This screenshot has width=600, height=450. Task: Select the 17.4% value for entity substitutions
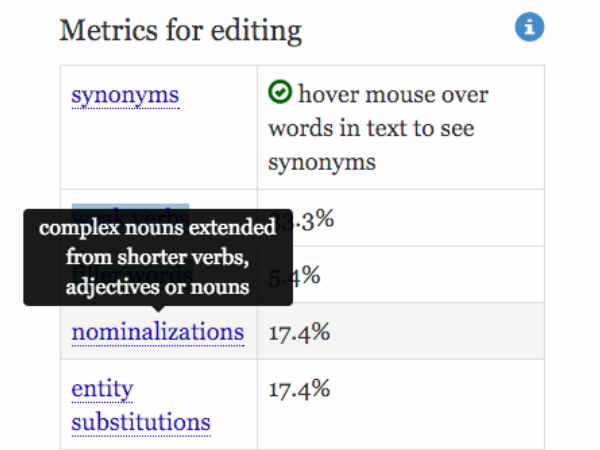pos(299,389)
